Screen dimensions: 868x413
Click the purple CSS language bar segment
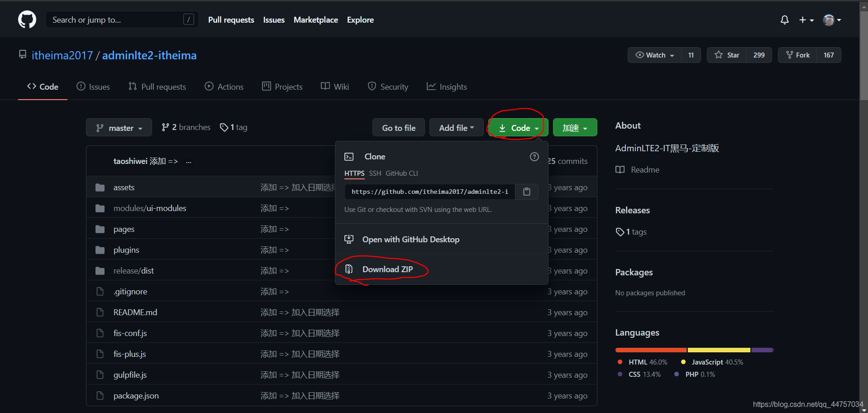coord(762,350)
